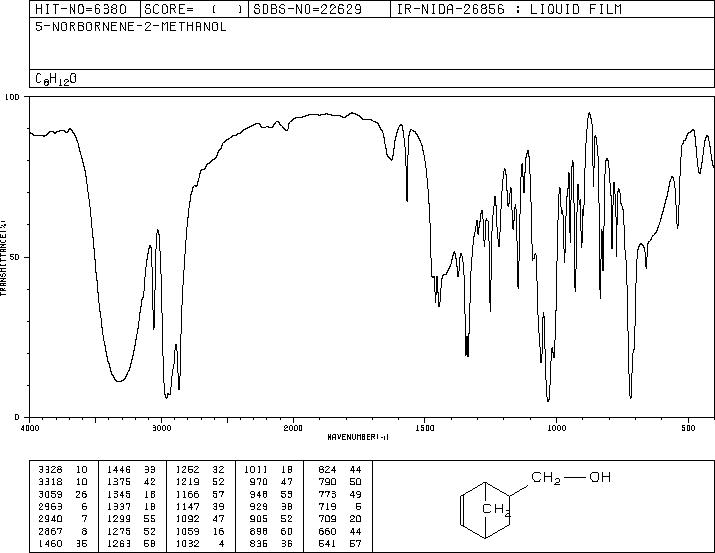Screen dimensions: 715x553
Task: Pick wavenumber 1147 in peak list
Action: [187, 506]
